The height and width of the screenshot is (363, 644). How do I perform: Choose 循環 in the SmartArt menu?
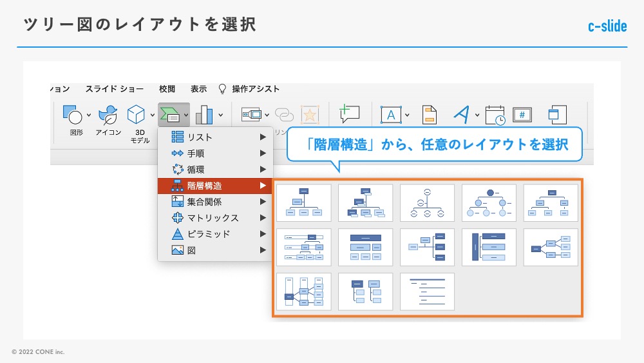coord(215,170)
